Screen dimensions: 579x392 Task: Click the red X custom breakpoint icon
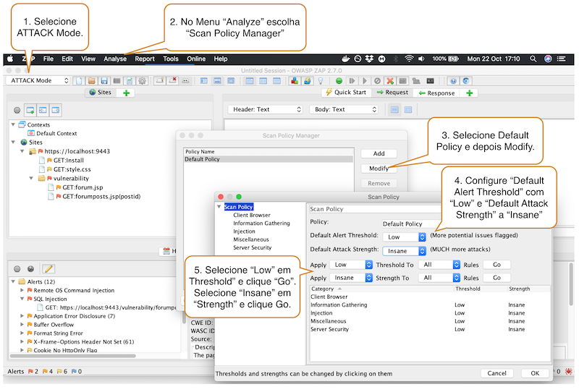(x=390, y=81)
